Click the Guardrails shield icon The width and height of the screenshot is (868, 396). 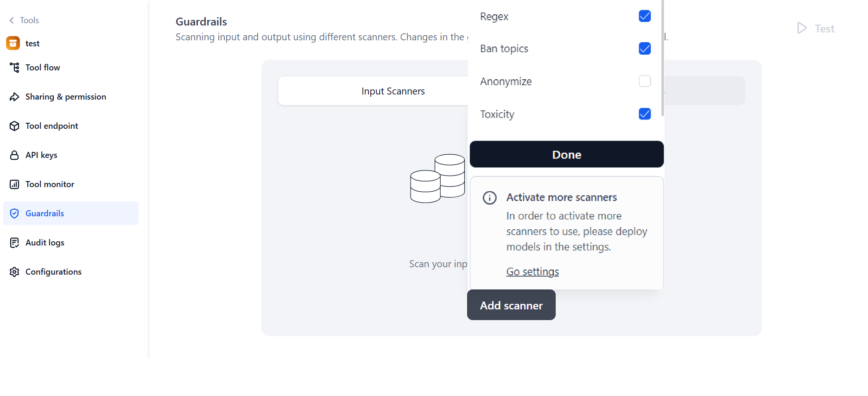coord(14,214)
